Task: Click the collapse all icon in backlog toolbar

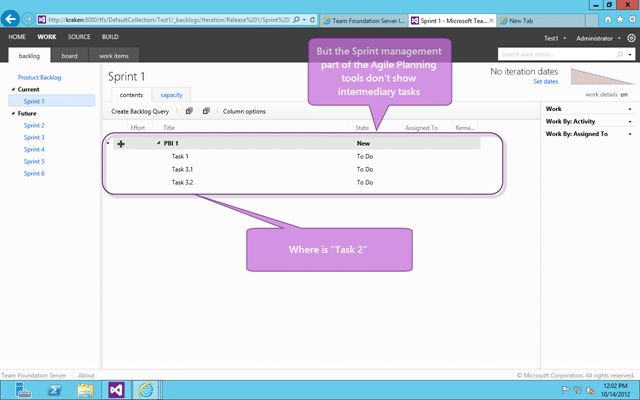Action: [x=206, y=111]
